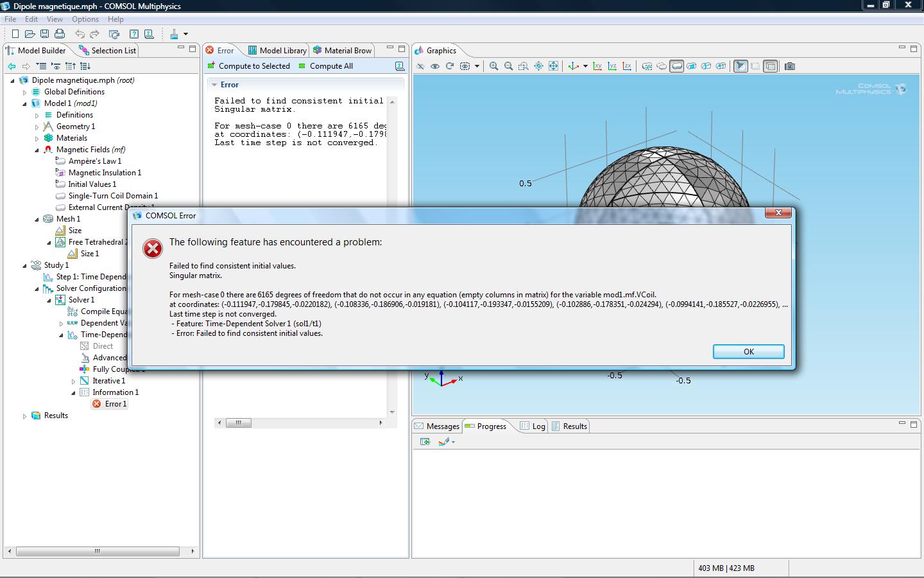This screenshot has width=924, height=578.
Task: Save the model with the floppy disk icon
Action: coord(45,34)
